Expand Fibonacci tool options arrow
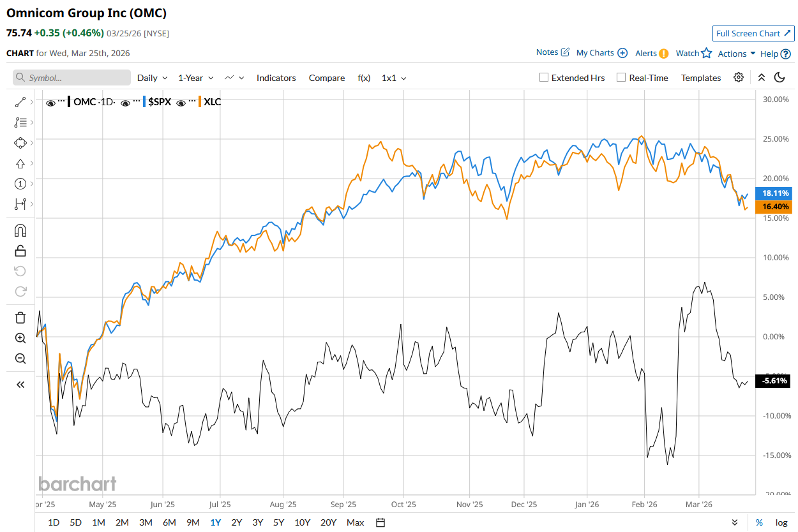This screenshot has width=798, height=532. coord(31,122)
